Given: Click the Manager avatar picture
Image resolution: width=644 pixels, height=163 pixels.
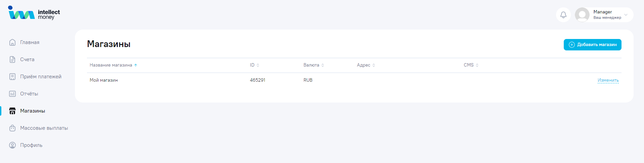Looking at the screenshot, I should [x=582, y=15].
